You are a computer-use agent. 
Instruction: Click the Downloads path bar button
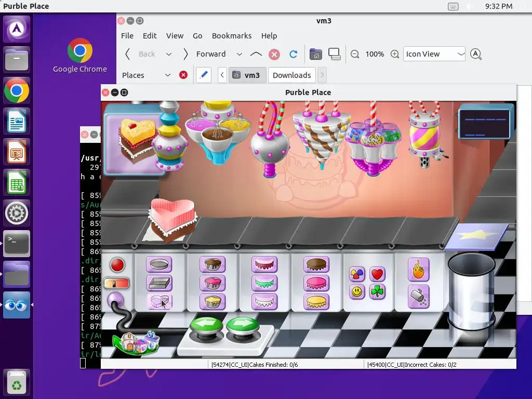coord(292,75)
